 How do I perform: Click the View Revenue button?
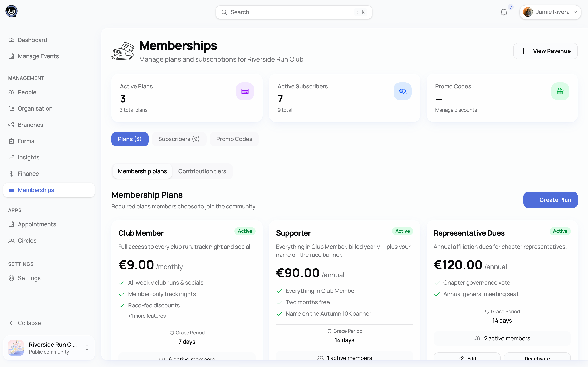pyautogui.click(x=545, y=51)
